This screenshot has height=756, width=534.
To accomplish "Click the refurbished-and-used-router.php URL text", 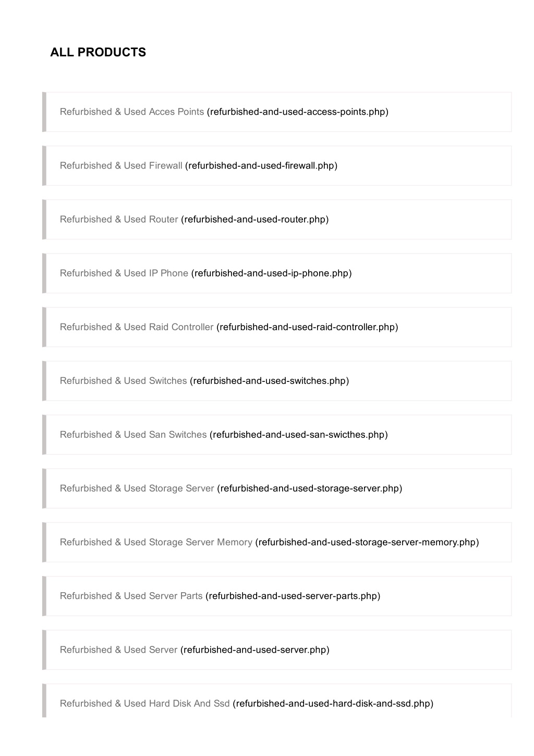I will click(255, 219).
